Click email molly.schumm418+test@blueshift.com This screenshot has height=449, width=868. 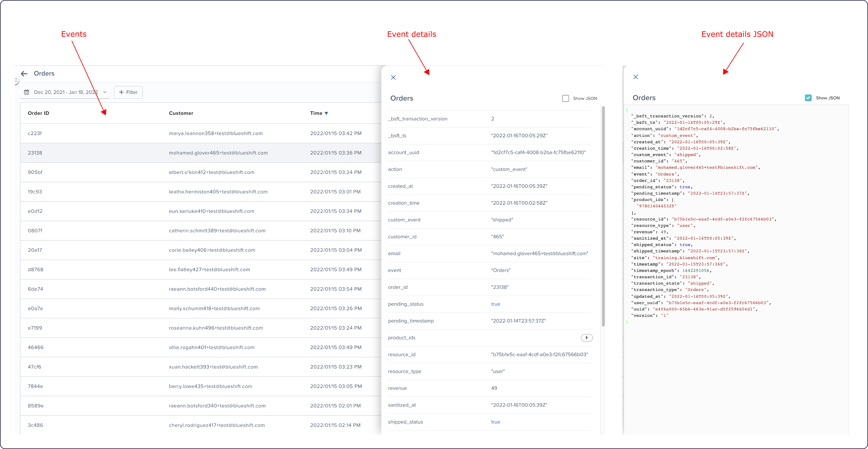coord(214,309)
